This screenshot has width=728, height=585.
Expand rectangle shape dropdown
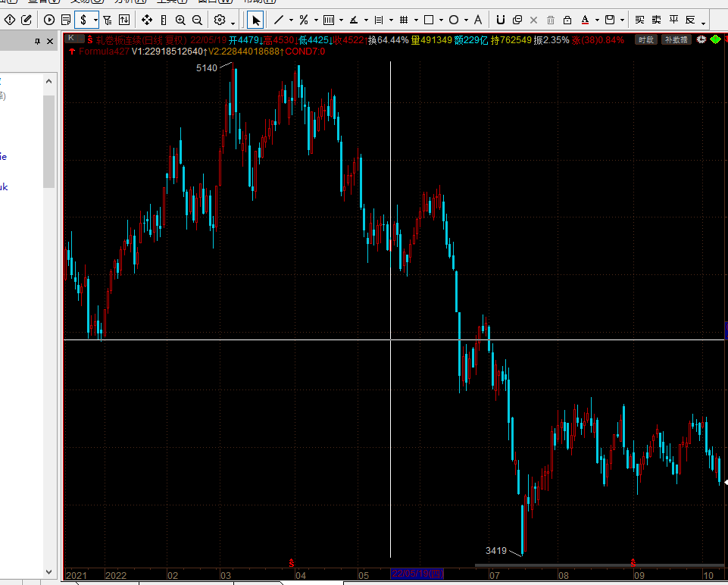(442, 20)
